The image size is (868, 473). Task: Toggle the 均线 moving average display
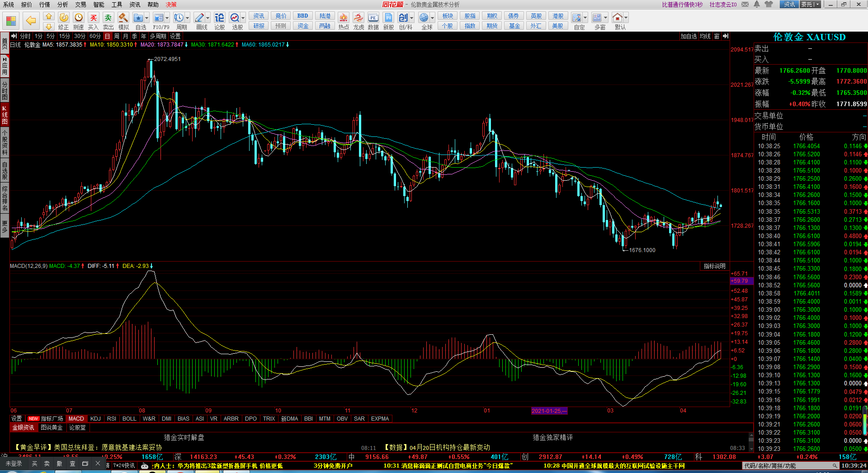(705, 36)
